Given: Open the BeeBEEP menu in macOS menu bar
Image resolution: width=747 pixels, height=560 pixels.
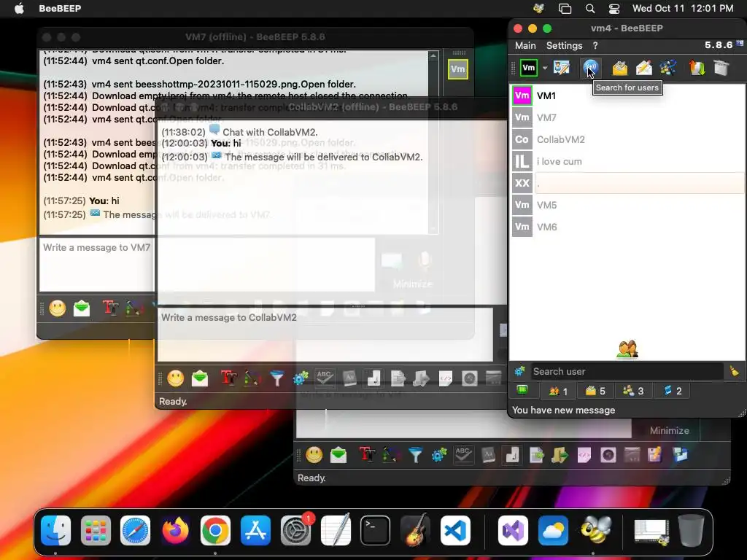Looking at the screenshot, I should [x=60, y=8].
